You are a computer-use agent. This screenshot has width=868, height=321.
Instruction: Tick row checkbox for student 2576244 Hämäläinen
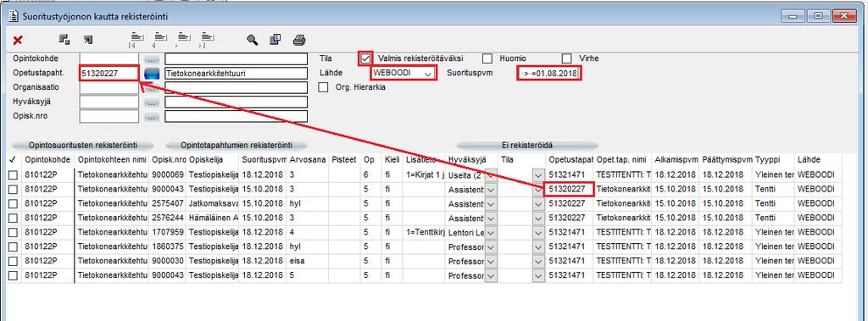[x=13, y=218]
